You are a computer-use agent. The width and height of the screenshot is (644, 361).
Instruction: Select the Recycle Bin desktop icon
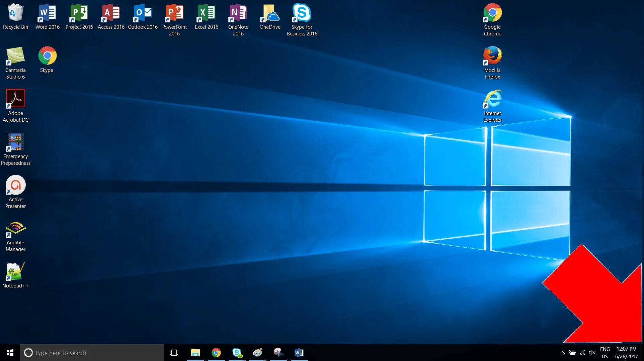15,17
